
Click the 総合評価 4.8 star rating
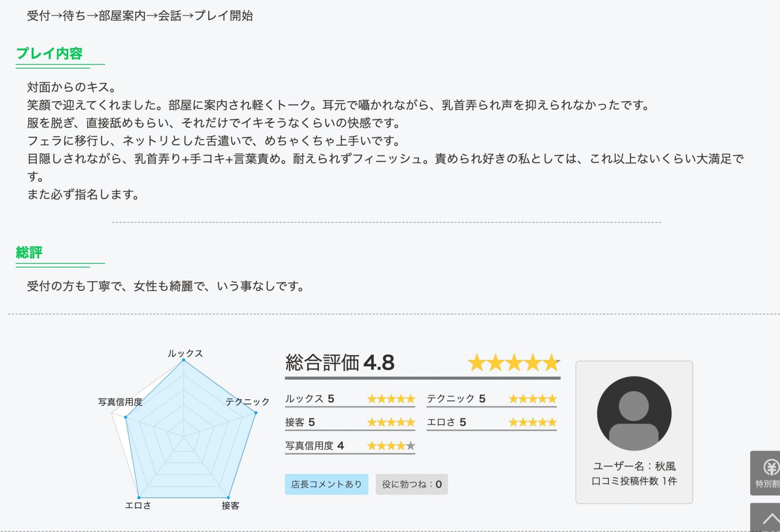pyautogui.click(x=514, y=363)
